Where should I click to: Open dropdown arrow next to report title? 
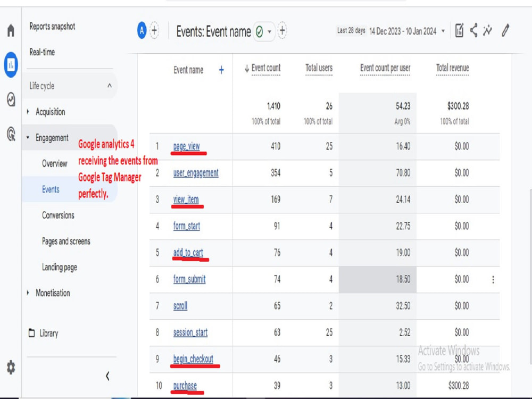(x=269, y=32)
